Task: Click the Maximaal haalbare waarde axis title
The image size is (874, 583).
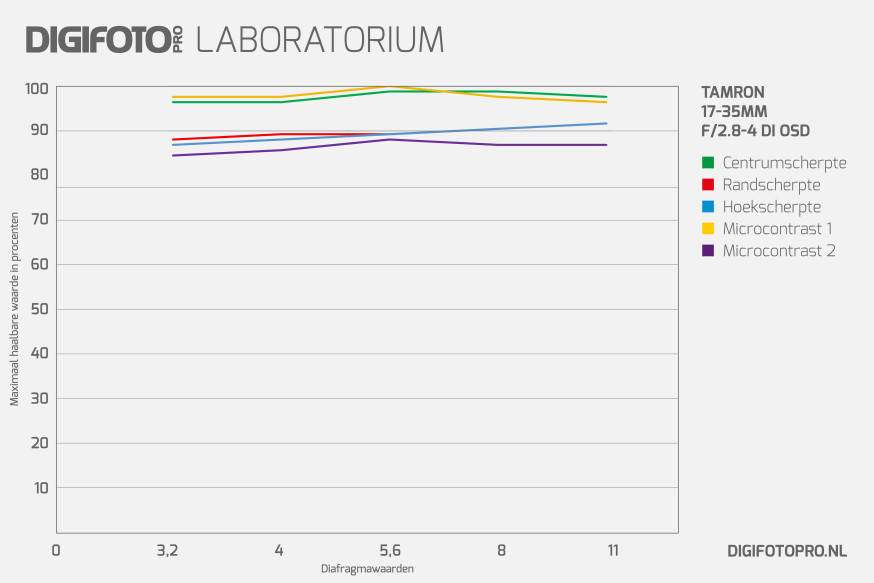Action: (14, 309)
